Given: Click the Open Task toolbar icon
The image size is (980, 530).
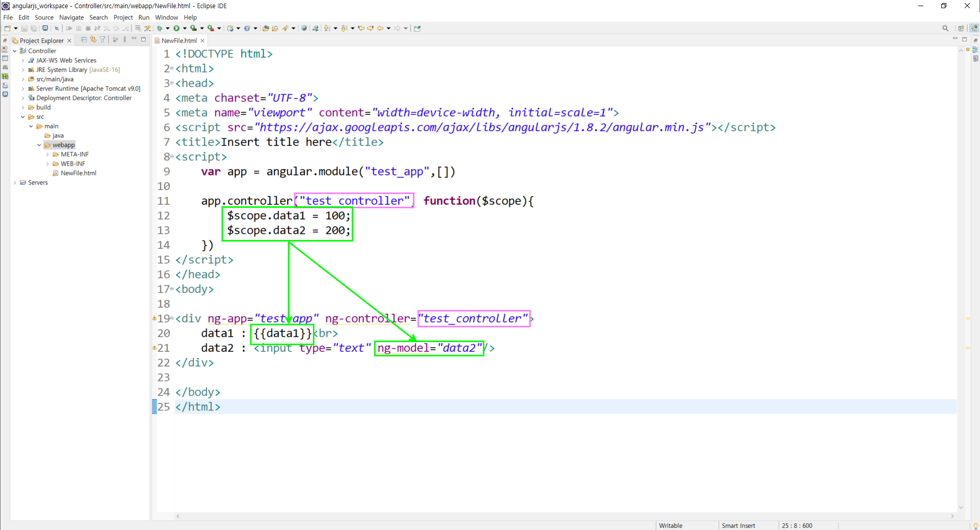Looking at the screenshot, I should (276, 29).
